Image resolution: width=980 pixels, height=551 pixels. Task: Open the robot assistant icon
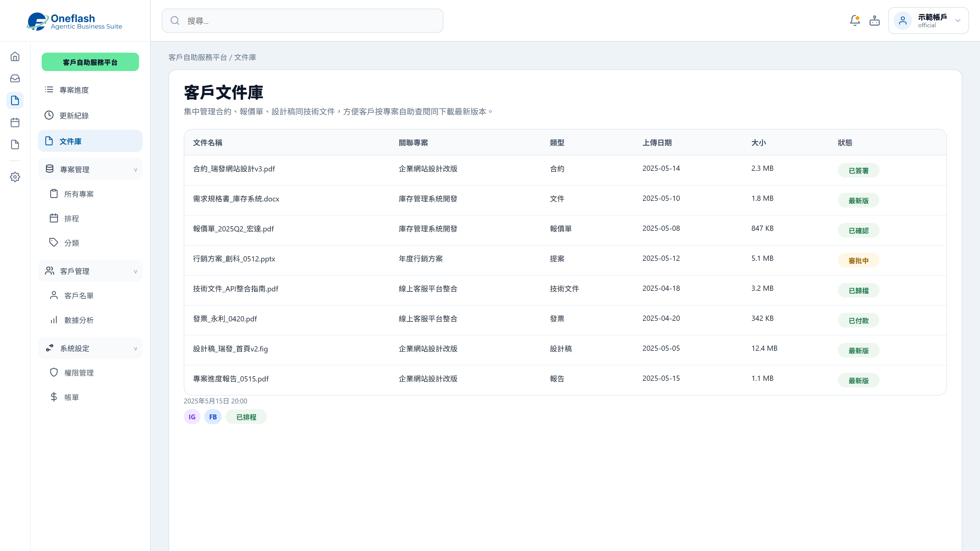[x=875, y=21]
